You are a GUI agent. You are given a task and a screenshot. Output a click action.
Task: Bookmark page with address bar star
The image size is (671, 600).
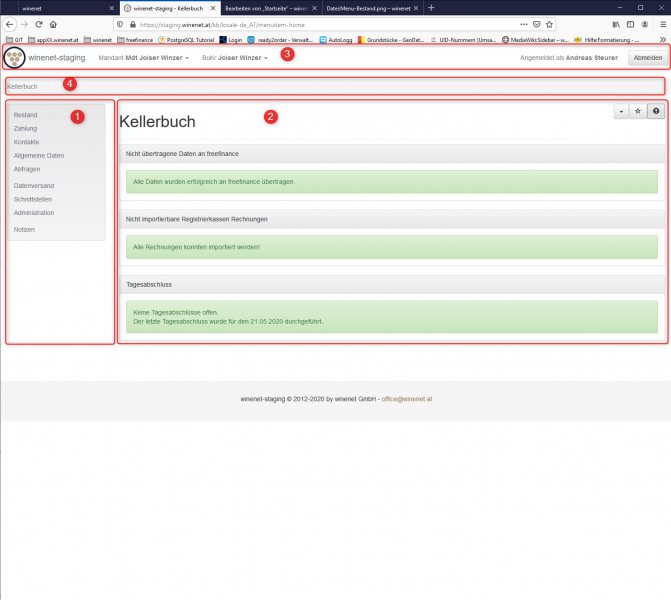point(550,24)
